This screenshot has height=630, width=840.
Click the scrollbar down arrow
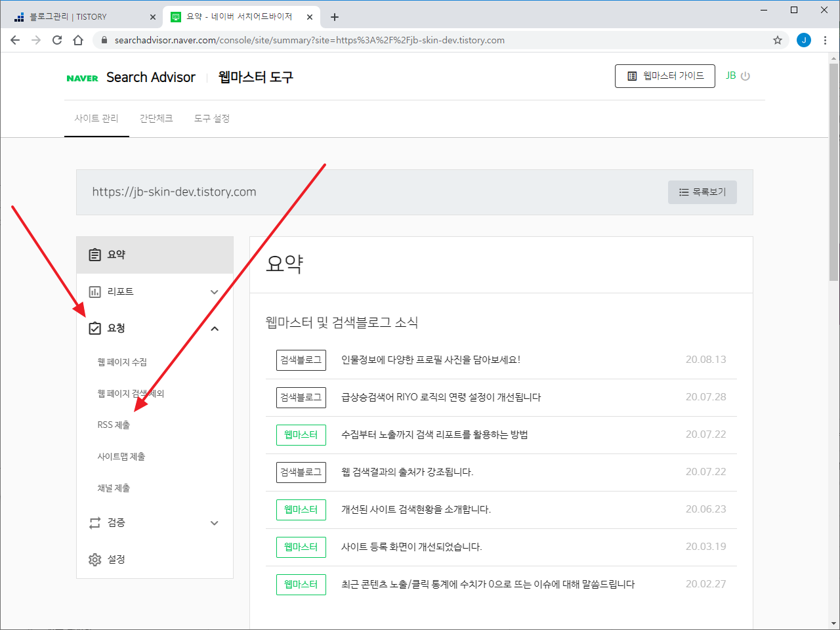(833, 623)
